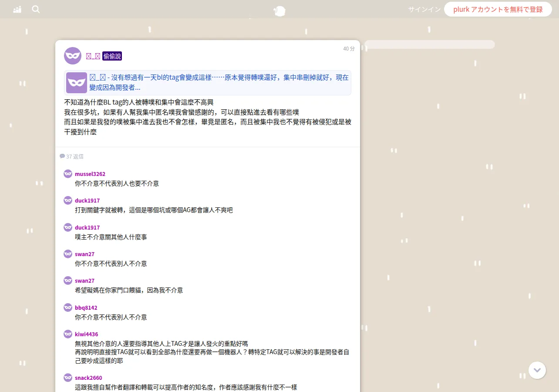Image resolution: width=559 pixels, height=392 pixels.
Task: Click the 37 返信 reply bubble icon
Action: (62, 156)
